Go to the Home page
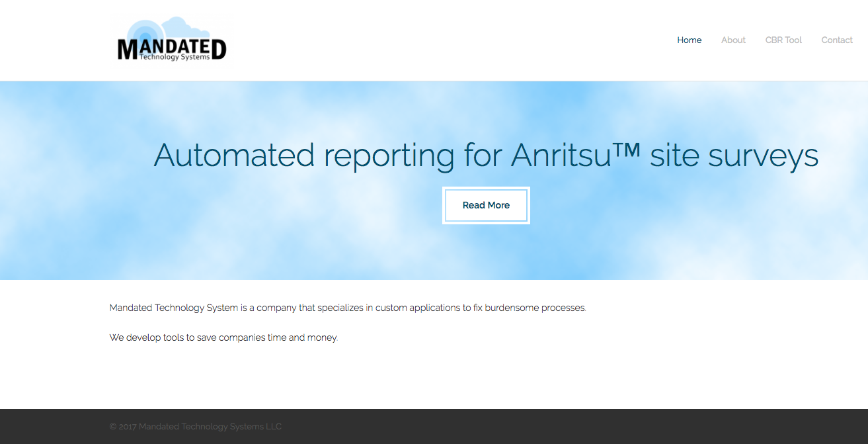Image resolution: width=868 pixels, height=444 pixels. (689, 40)
